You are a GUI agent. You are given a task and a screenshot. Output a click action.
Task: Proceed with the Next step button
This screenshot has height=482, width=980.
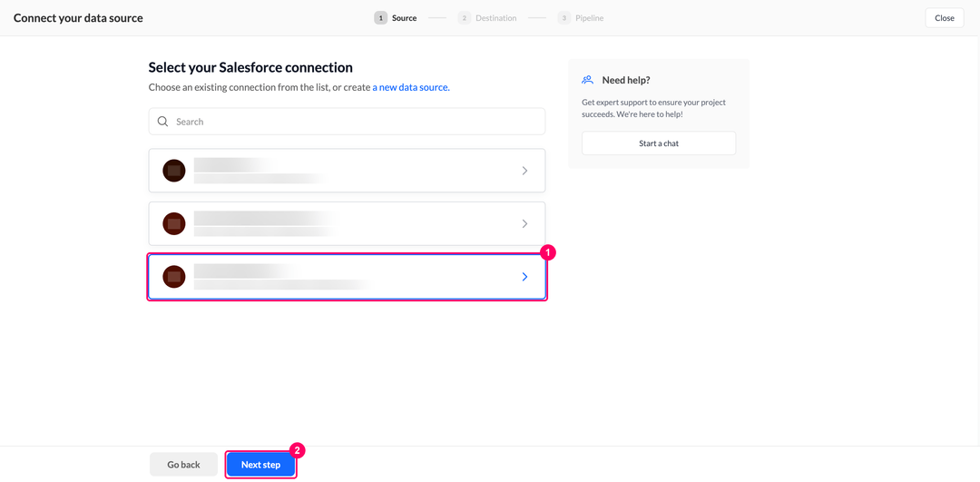pos(260,465)
